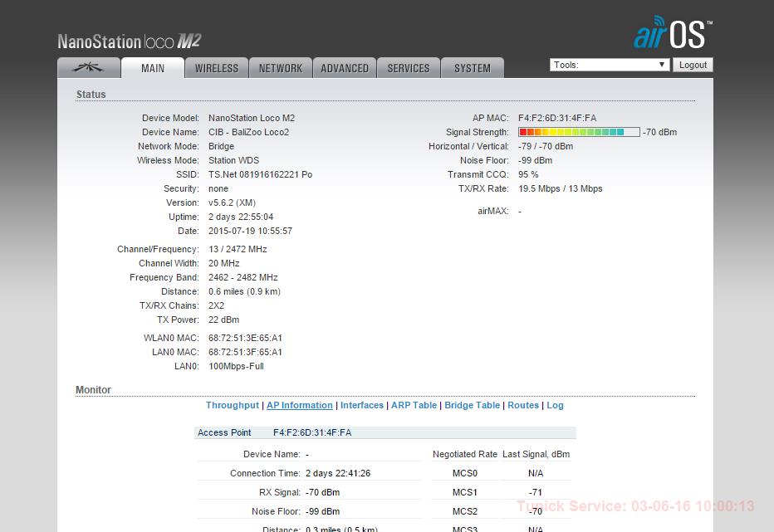Click the TX Power value '22 dBm'
Screen dimensions: 774x532
point(223,320)
